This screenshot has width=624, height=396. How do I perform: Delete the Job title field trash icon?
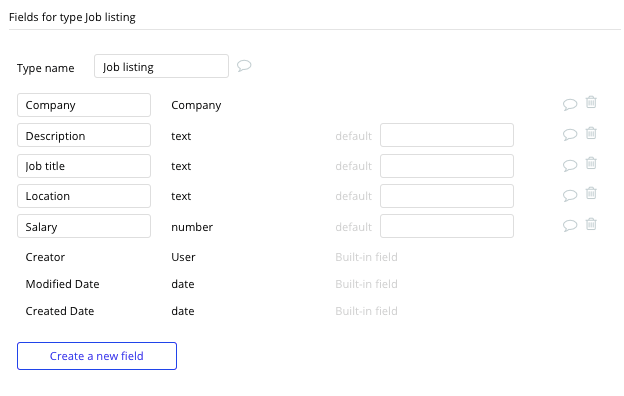click(x=591, y=163)
